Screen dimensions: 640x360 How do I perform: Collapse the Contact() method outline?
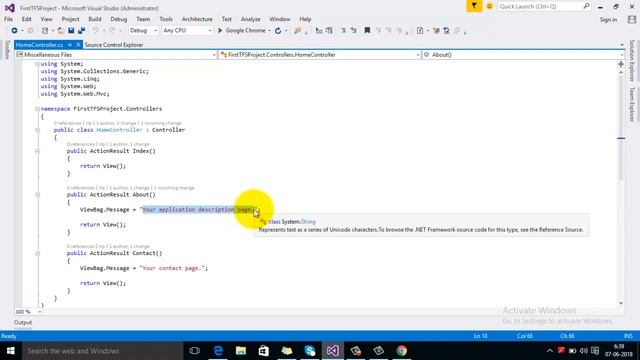(x=37, y=253)
